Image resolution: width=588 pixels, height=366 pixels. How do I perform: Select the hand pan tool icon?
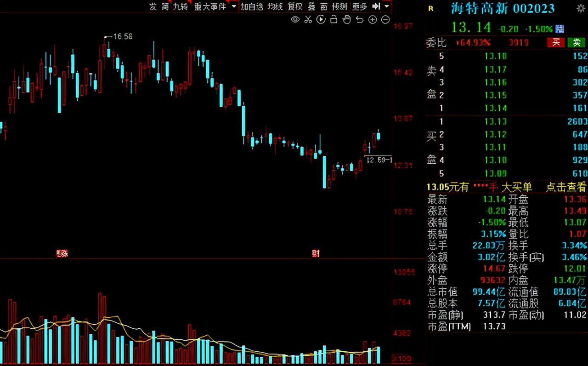(347, 20)
